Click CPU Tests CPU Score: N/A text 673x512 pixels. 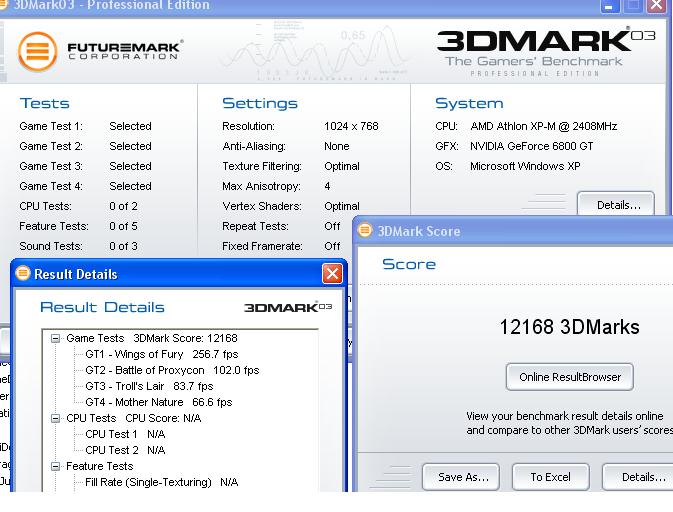[x=133, y=418]
